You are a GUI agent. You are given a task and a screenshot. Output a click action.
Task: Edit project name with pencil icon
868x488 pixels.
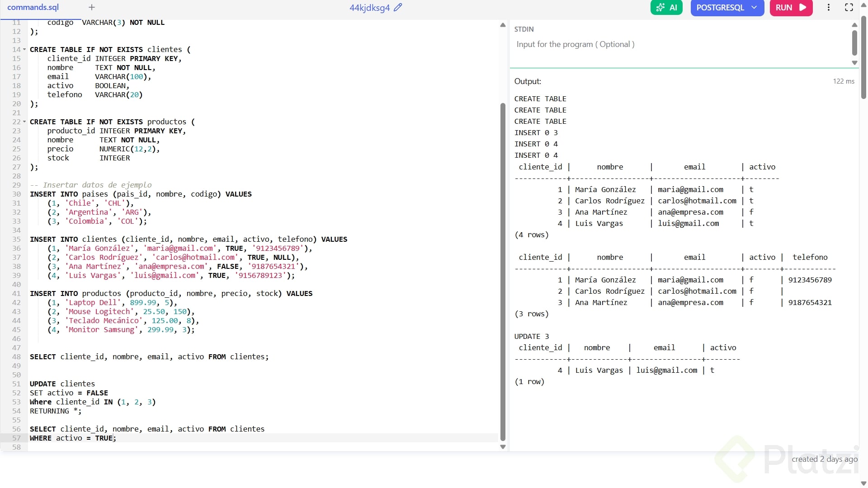tap(398, 7)
